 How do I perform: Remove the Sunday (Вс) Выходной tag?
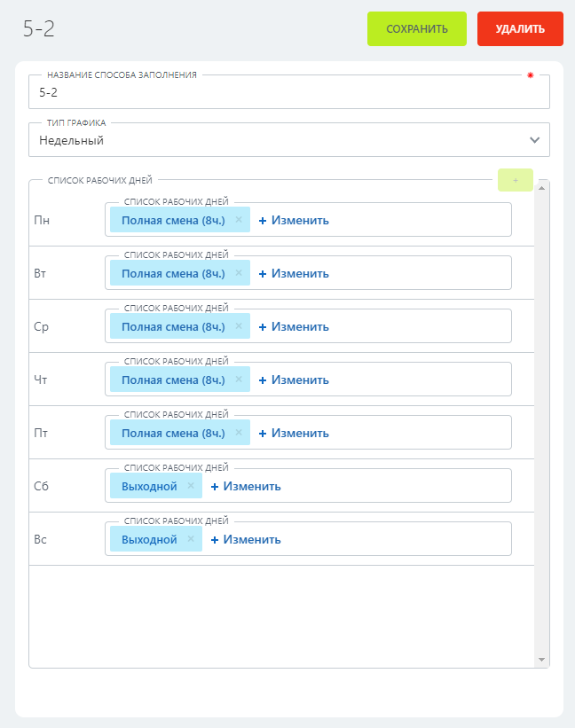coord(191,539)
